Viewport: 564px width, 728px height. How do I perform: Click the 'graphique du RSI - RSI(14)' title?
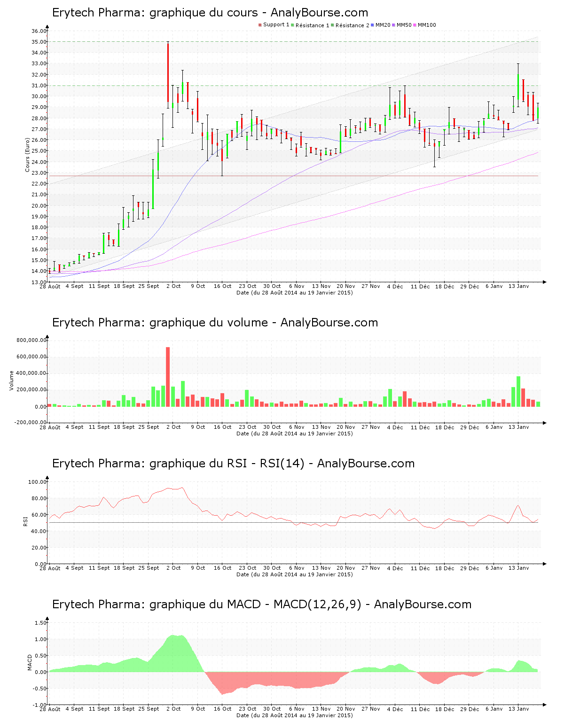pyautogui.click(x=233, y=464)
